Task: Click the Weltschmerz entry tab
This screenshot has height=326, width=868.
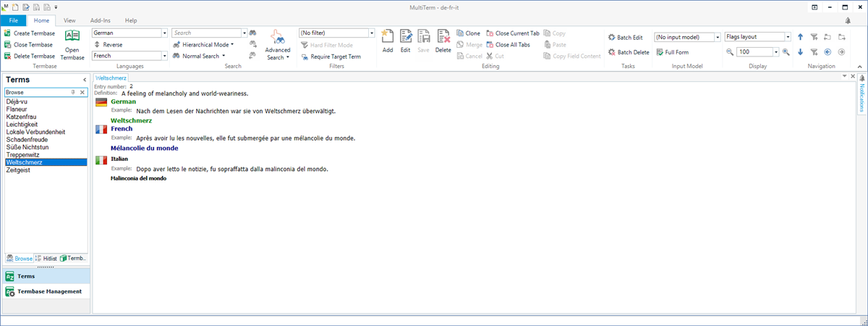Action: [111, 78]
